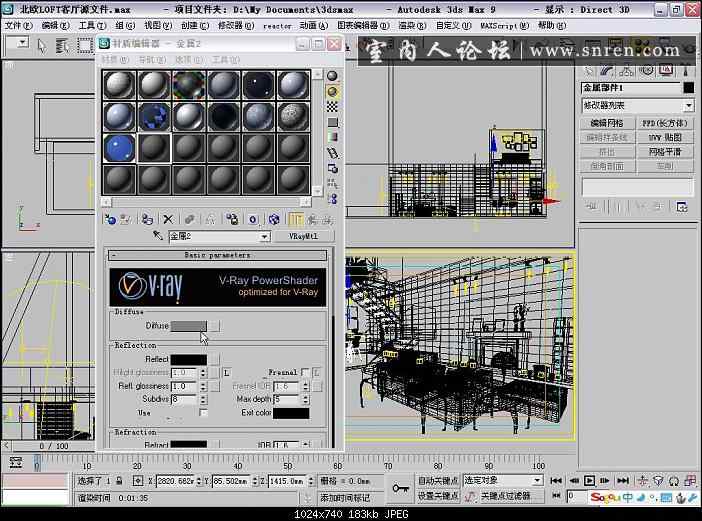Open Display tab in command panel
This screenshot has height=521, width=702.
click(x=666, y=70)
